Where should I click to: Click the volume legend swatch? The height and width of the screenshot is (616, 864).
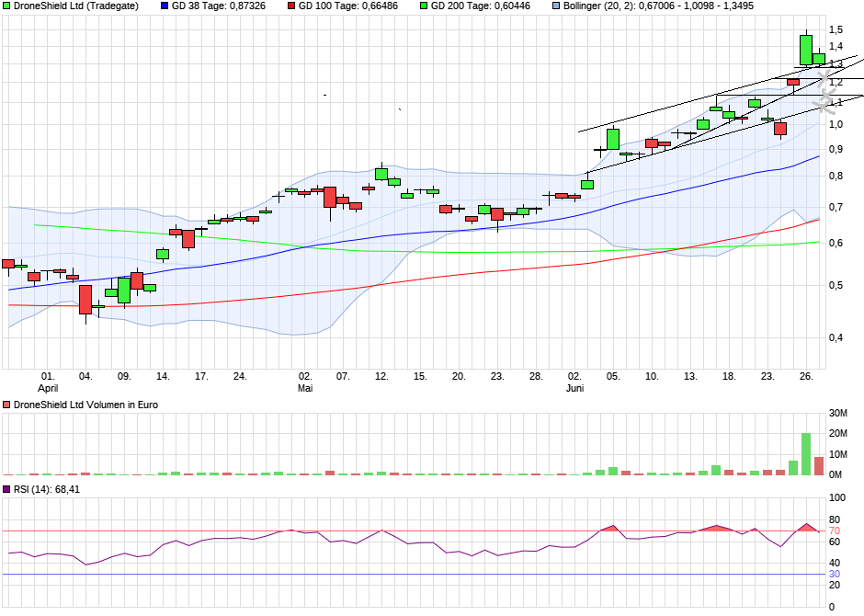[x=6, y=405]
